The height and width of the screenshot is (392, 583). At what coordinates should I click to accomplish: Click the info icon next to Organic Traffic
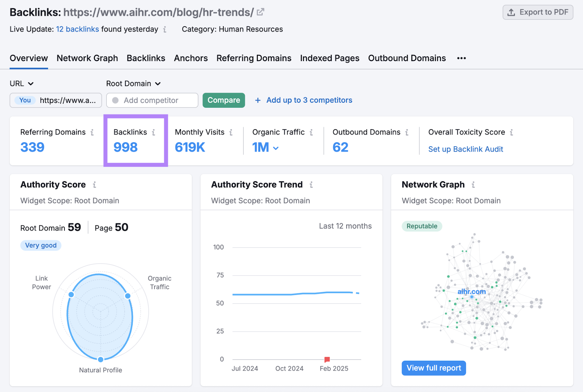(x=312, y=132)
